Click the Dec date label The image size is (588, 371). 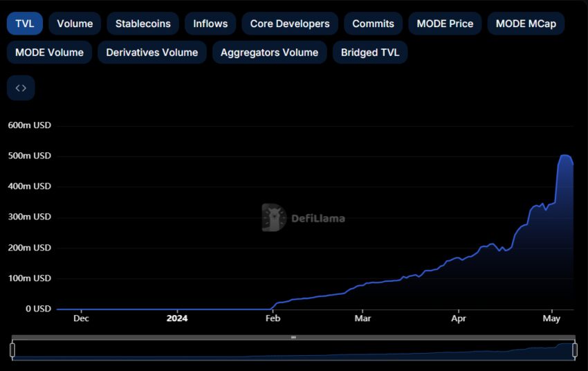[81, 318]
